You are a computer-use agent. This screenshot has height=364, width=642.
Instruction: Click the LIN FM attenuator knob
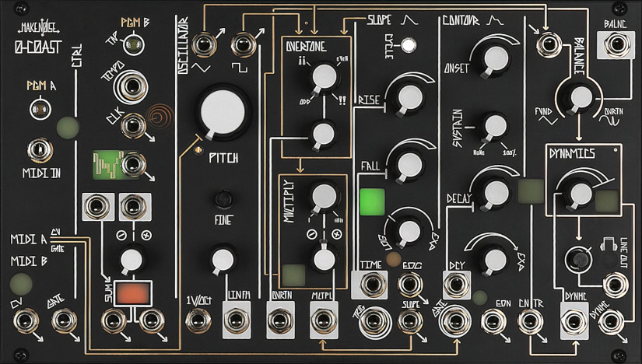(223, 260)
